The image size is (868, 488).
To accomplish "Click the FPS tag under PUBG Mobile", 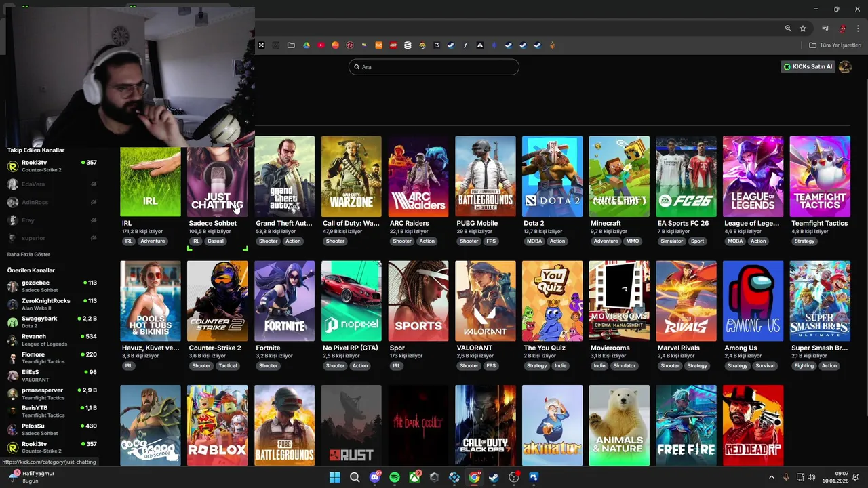I will click(491, 241).
